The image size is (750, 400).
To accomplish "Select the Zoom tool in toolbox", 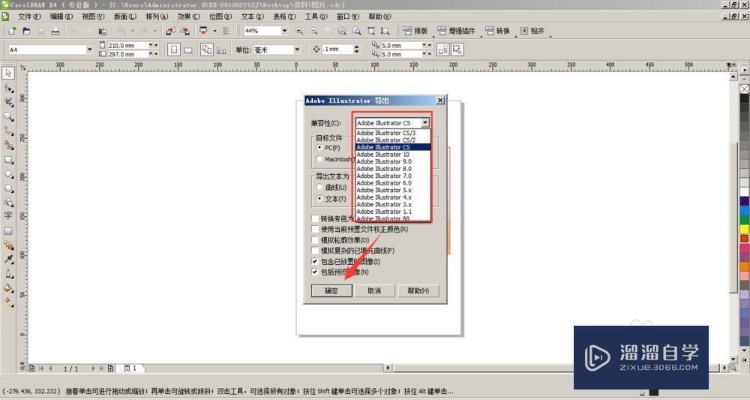I will pyautogui.click(x=8, y=117).
